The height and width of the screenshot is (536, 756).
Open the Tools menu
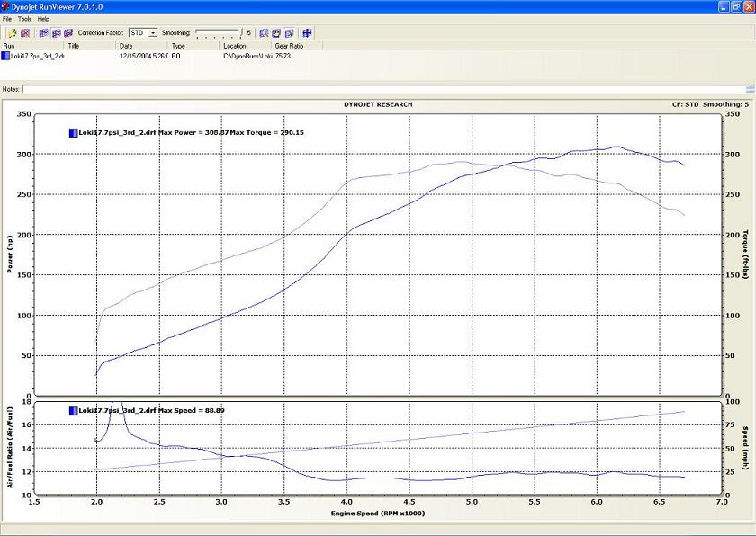click(24, 19)
